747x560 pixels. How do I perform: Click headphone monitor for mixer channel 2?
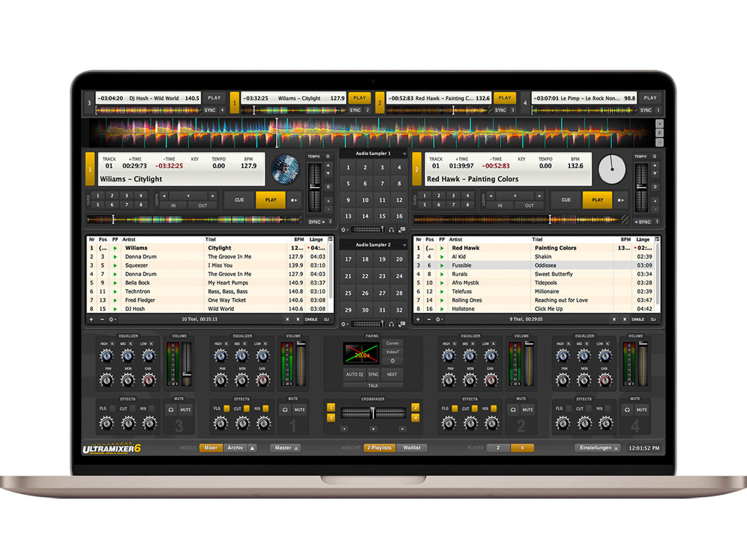pos(513,410)
